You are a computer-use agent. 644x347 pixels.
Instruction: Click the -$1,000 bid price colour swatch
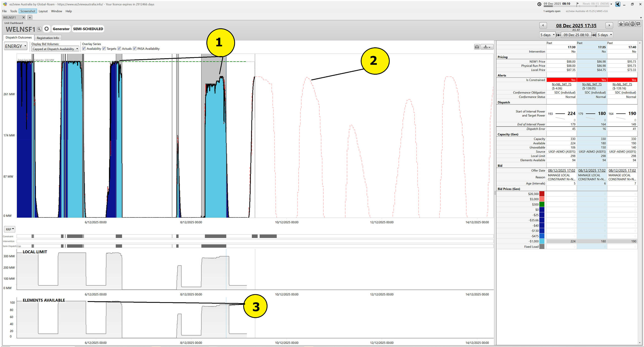click(x=542, y=241)
